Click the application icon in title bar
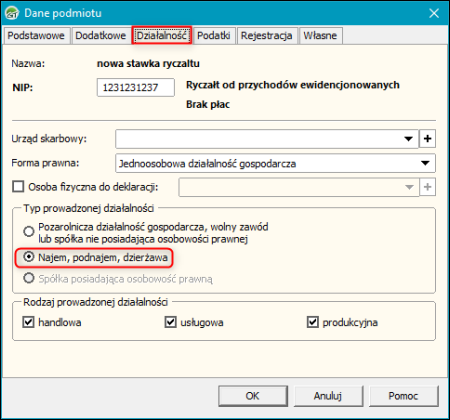 (x=12, y=13)
